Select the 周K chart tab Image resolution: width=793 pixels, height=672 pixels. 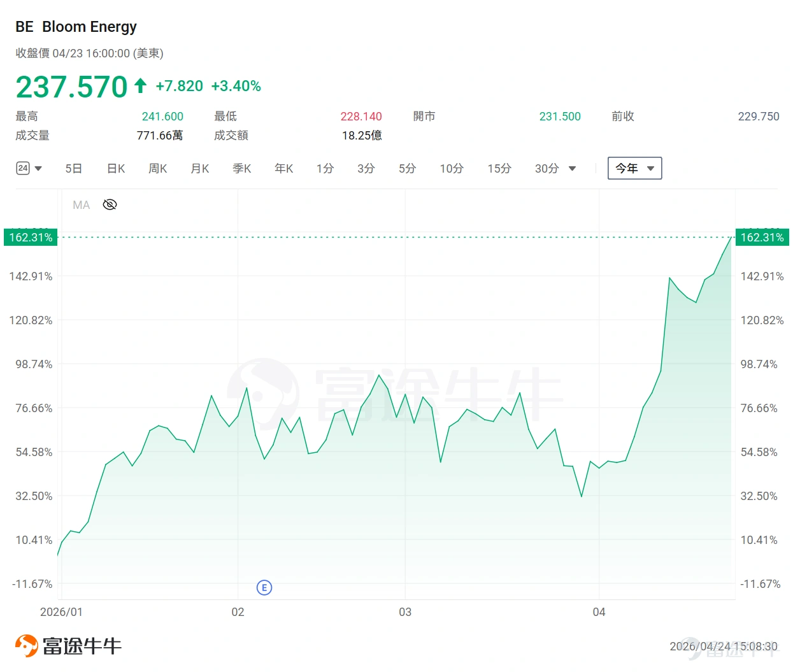pos(158,168)
